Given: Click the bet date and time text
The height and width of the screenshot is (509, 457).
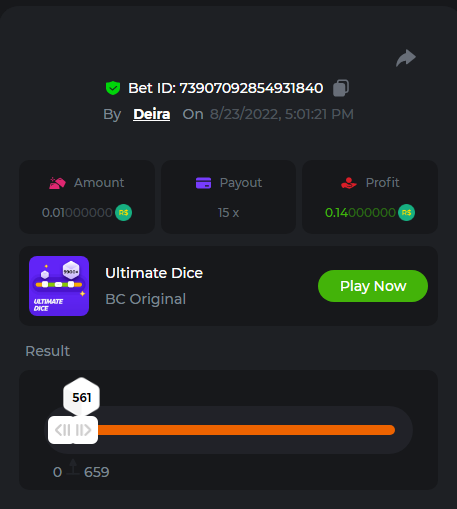Looking at the screenshot, I should pos(282,114).
